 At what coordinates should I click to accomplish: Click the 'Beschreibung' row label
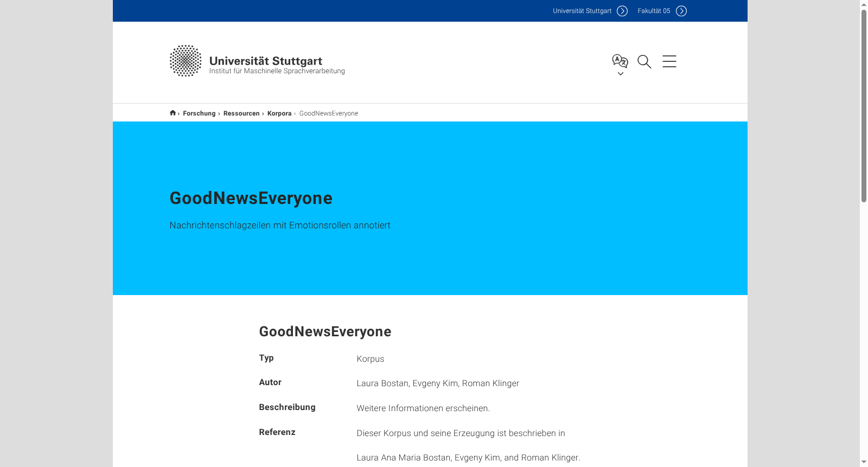287,407
